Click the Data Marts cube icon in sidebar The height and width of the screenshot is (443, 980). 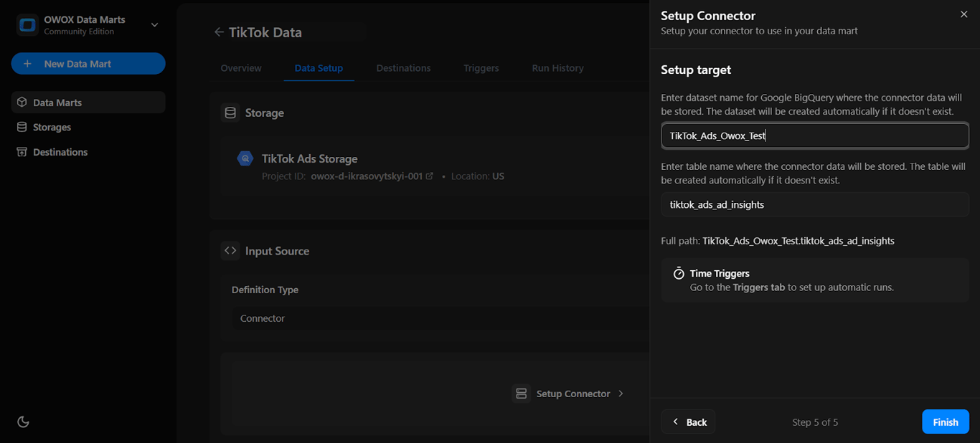pos(22,103)
